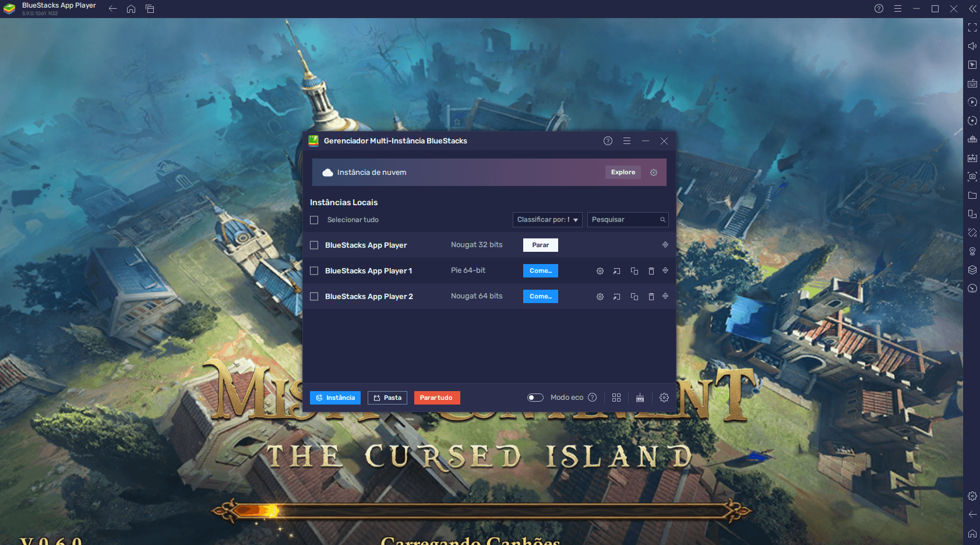Click the Instância de nuvem label
The height and width of the screenshot is (545, 980).
(x=372, y=173)
